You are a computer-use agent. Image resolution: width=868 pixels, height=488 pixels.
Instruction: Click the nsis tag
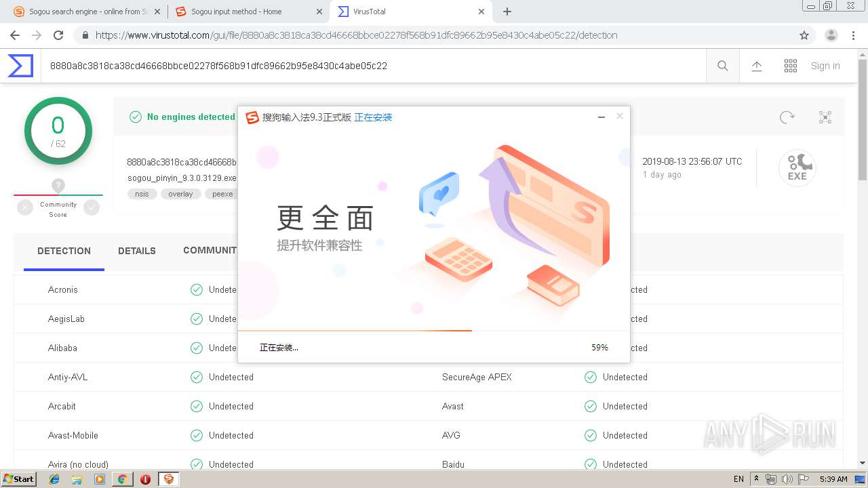(x=142, y=194)
